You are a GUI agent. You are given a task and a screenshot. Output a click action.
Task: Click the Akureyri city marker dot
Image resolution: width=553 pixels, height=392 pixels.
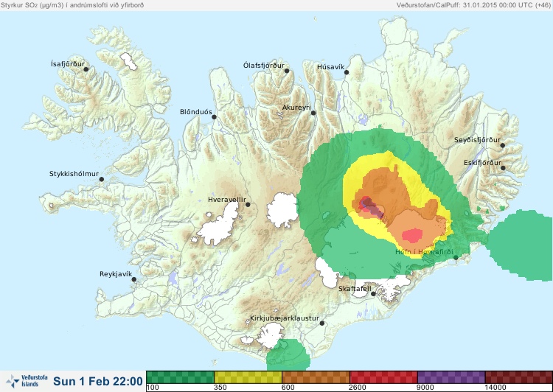[x=313, y=113]
